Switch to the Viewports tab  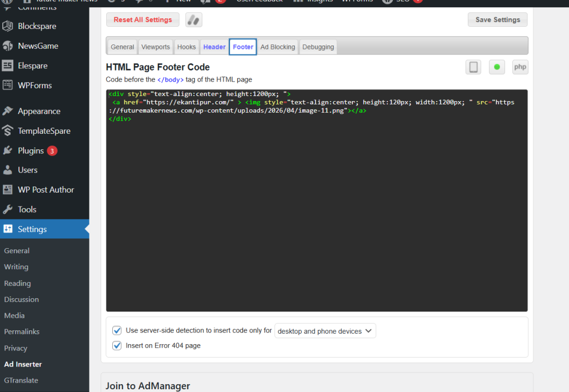156,47
